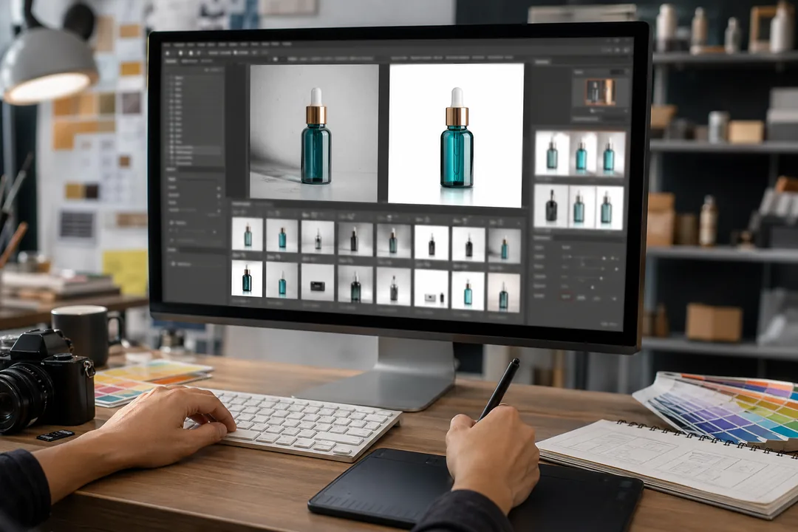798x532 pixels.
Task: Select fifth top-row filmstrip thumbnail
Action: click(393, 240)
